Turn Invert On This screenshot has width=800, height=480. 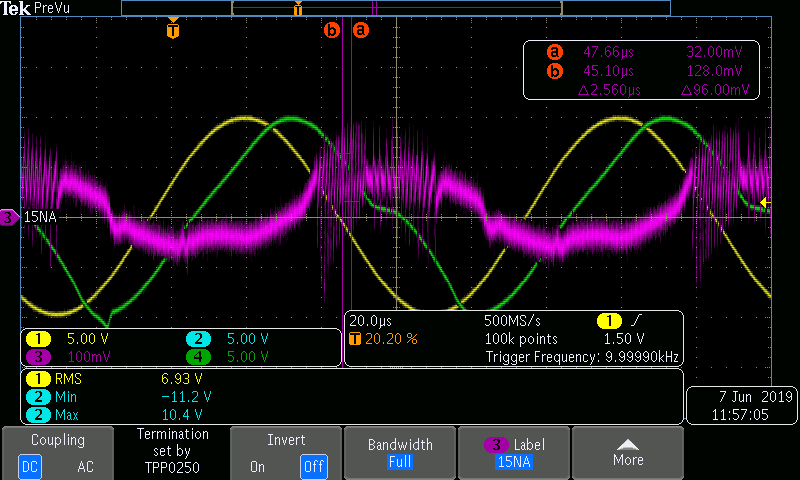[x=257, y=466]
